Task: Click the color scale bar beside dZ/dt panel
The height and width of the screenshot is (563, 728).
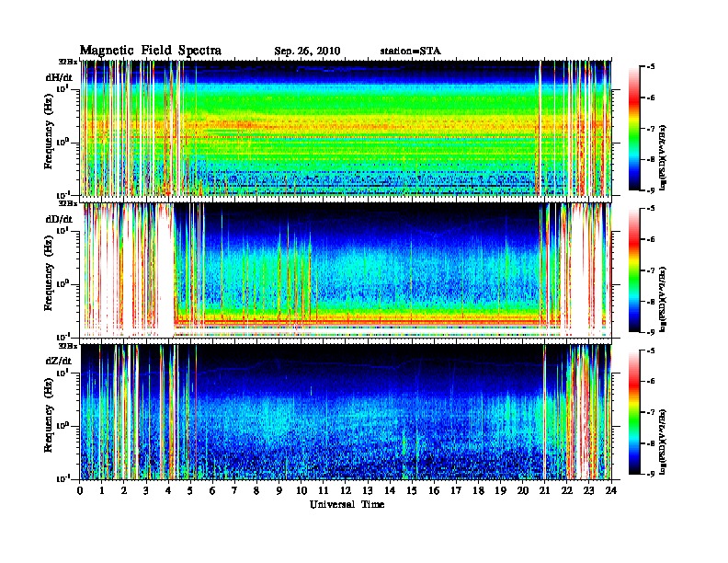Action: 634,412
